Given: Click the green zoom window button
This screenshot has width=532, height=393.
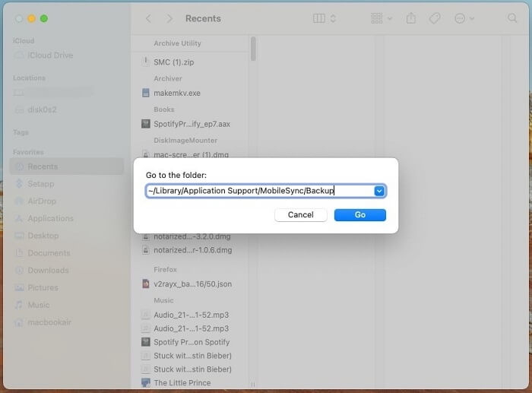Looking at the screenshot, I should [x=44, y=18].
